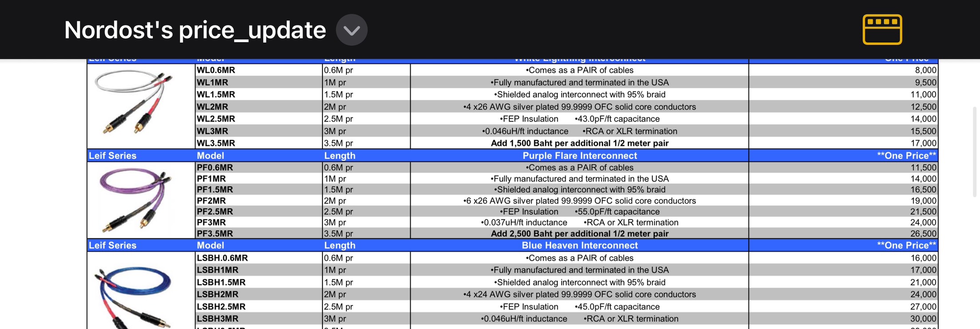Click the 45.0pF/ft capacitance description line

(x=579, y=307)
